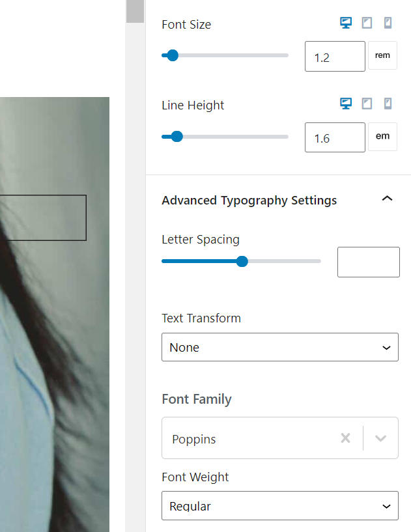Viewport: 411px width, 532px height.
Task: Click the Font Size value field
Action: click(x=334, y=57)
